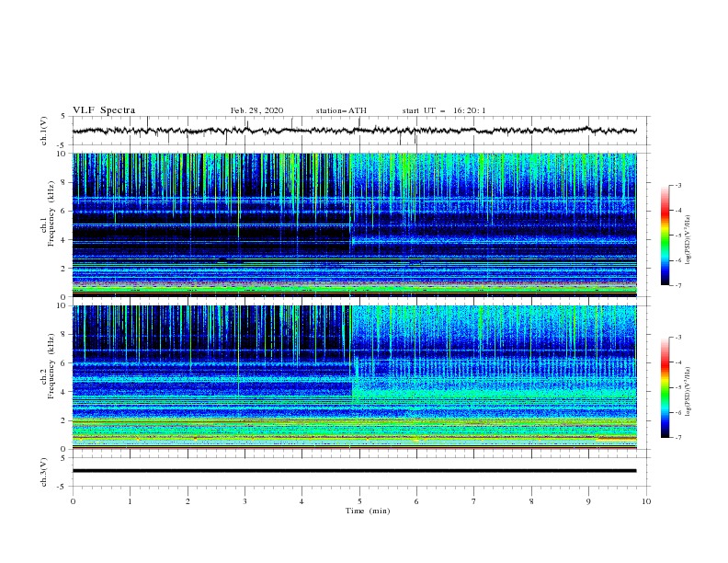Click the upper colorbar log(PSD) label
728x563 pixels.
pos(688,240)
